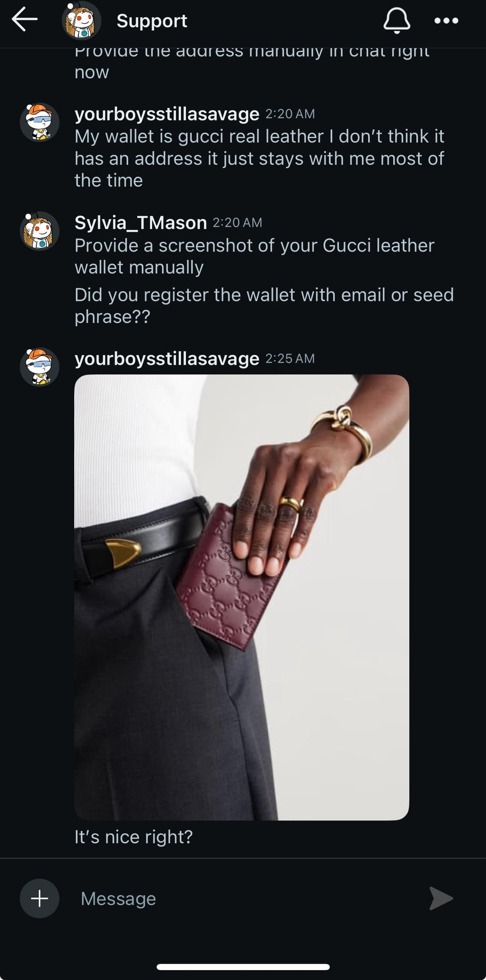The image size is (486, 980).
Task: Select the "It's nice right?" message
Action: 134,837
